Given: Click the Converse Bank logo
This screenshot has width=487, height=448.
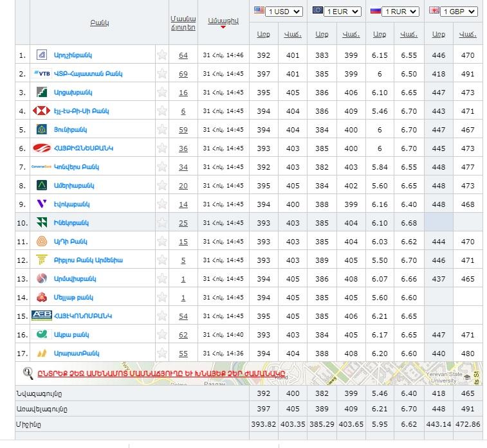Looking at the screenshot, I should pos(41,167).
